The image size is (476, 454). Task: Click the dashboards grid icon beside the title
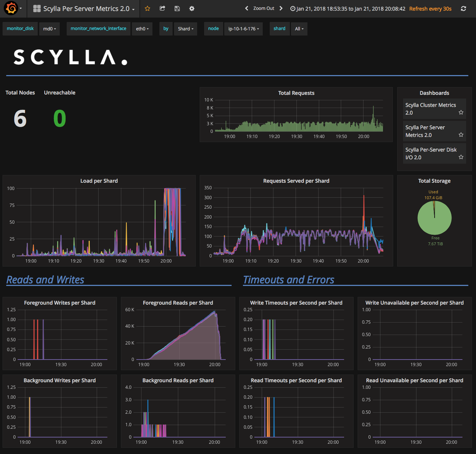[x=36, y=8]
